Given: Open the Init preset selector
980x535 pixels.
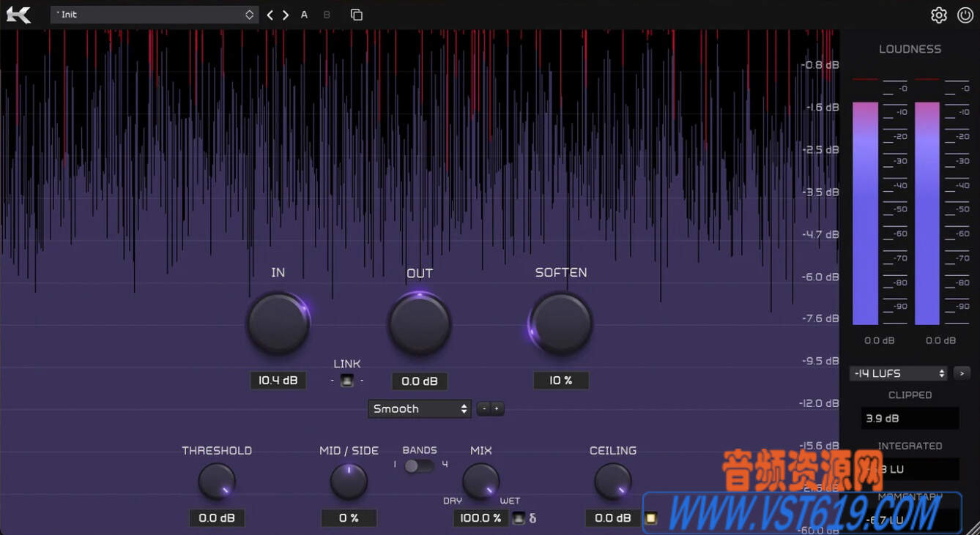Looking at the screenshot, I should tap(155, 15).
